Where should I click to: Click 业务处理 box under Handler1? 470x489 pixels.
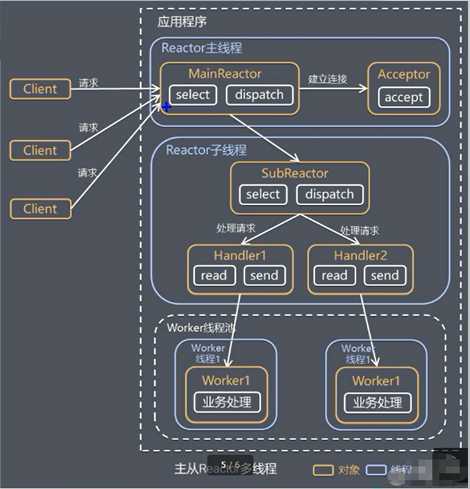[x=227, y=402]
